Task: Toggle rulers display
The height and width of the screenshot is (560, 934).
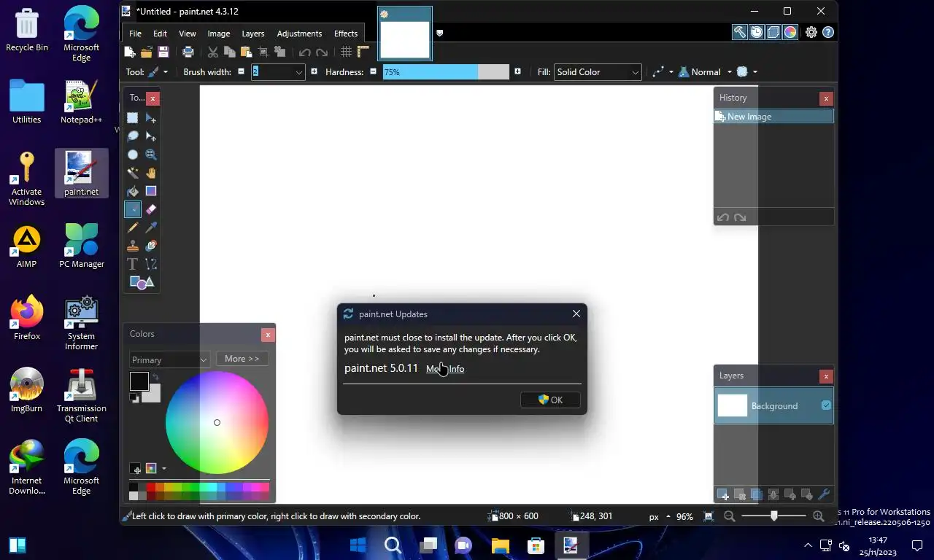Action: 363,52
